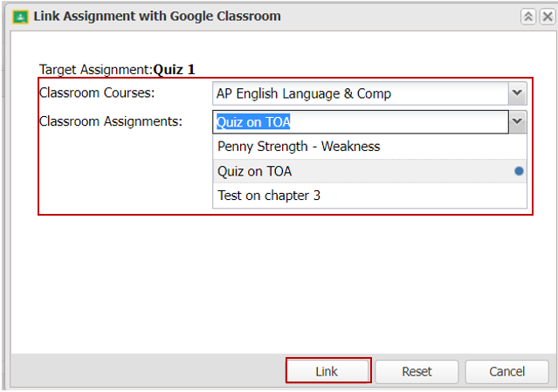Collapse the dialog with double-chevron button
558x392 pixels.
pos(528,17)
